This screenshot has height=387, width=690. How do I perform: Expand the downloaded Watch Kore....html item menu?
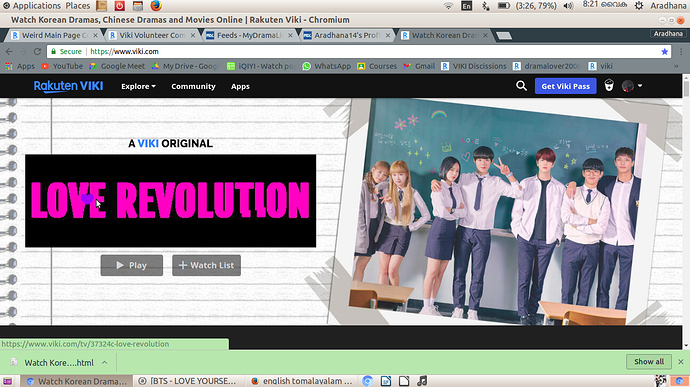105,363
